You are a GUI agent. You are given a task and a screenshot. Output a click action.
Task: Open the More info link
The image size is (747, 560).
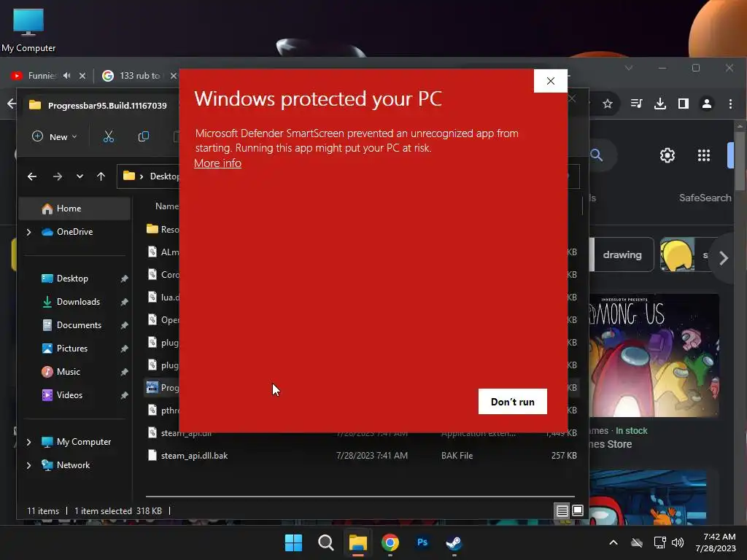click(217, 163)
